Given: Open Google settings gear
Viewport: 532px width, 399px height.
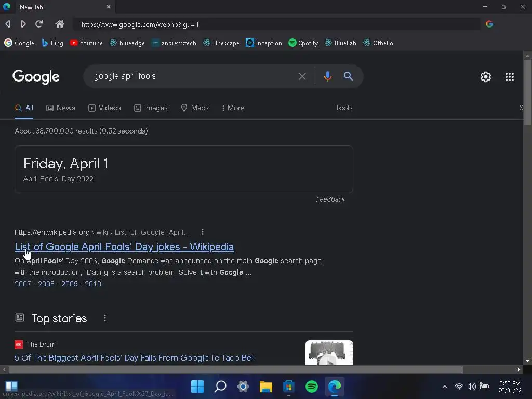Looking at the screenshot, I should pos(486,77).
